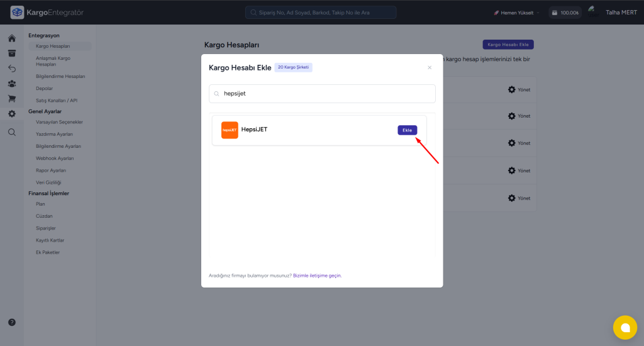Open the settings gear icon in sidebar
This screenshot has width=644, height=346.
tap(12, 114)
